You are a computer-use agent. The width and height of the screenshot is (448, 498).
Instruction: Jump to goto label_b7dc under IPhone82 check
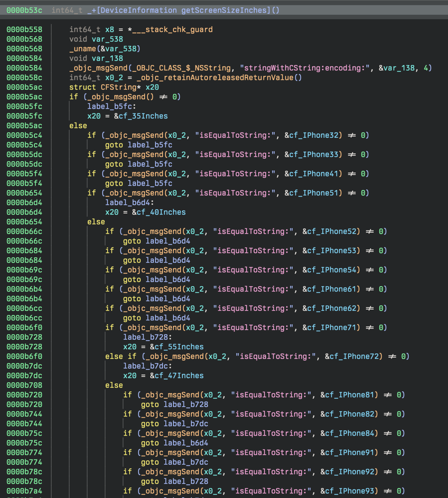point(175,424)
